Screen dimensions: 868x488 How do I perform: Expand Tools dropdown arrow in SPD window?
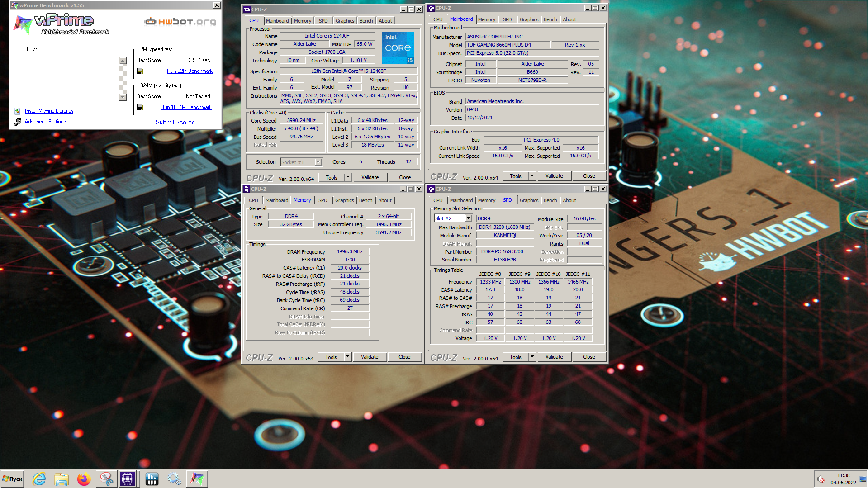(x=532, y=357)
